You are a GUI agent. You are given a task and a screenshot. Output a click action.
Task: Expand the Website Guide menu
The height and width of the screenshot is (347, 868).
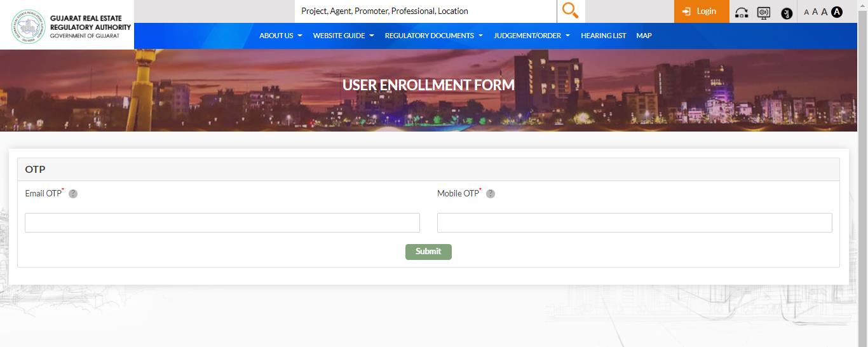coord(343,36)
